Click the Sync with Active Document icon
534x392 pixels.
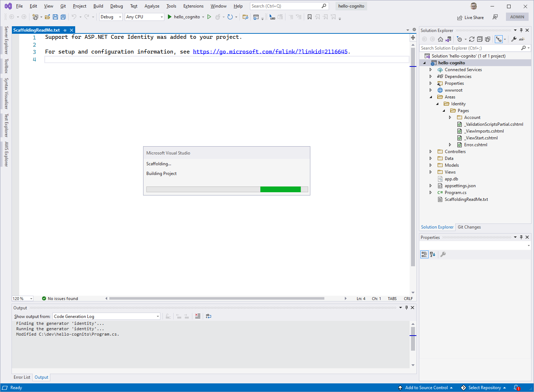click(472, 39)
